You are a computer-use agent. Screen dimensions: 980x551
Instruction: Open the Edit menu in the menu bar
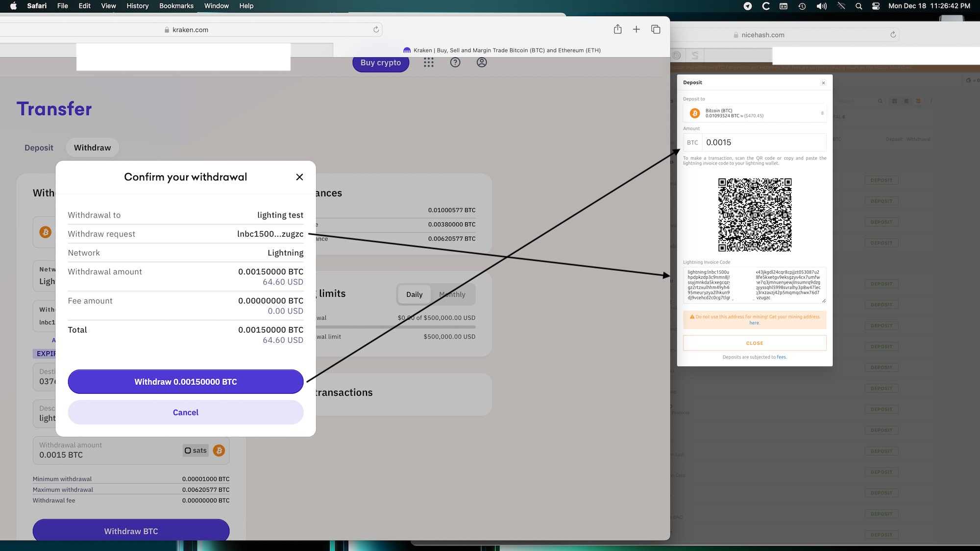84,6
